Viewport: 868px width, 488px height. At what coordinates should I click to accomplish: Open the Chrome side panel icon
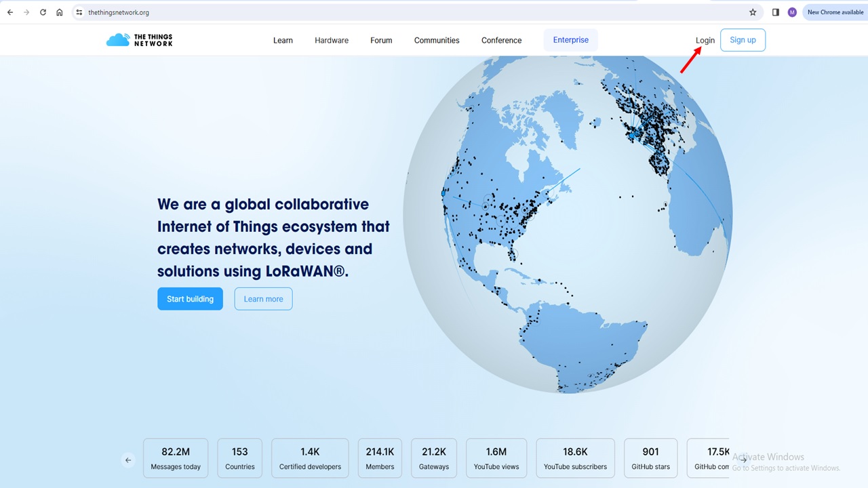click(x=776, y=12)
